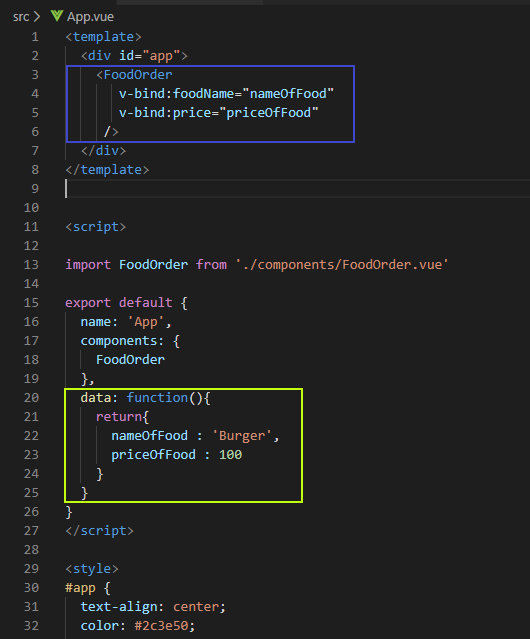Screen dimensions: 530x639
Task: Click the breadcrumb chevron after src
Action: click(37, 17)
